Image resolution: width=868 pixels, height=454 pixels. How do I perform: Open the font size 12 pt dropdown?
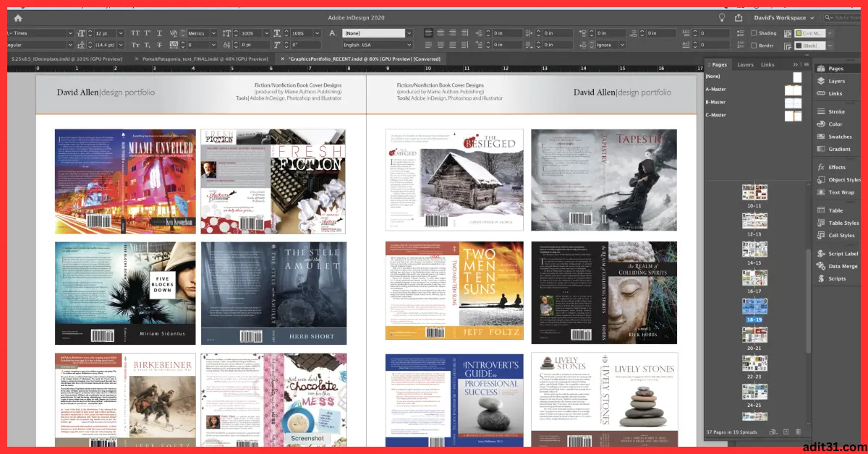121,33
